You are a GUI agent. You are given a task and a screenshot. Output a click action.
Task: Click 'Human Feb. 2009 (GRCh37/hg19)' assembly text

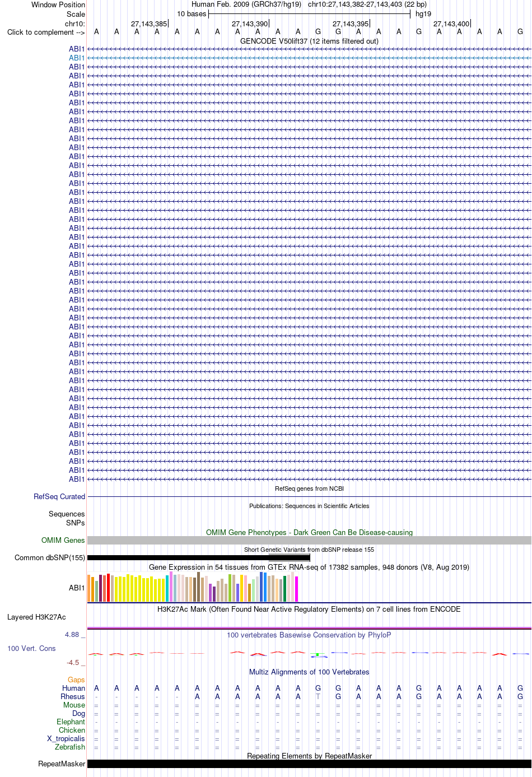tap(246, 4)
